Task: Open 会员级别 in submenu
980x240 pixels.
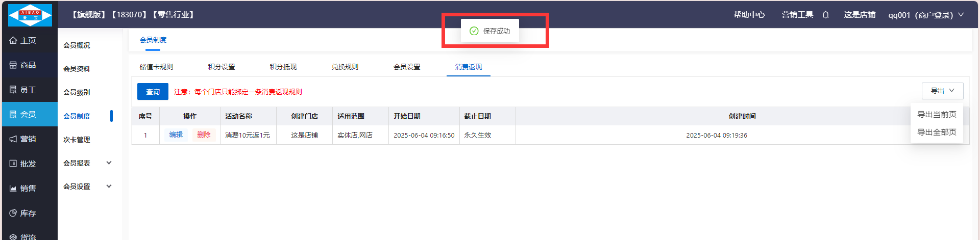Action: (x=77, y=92)
